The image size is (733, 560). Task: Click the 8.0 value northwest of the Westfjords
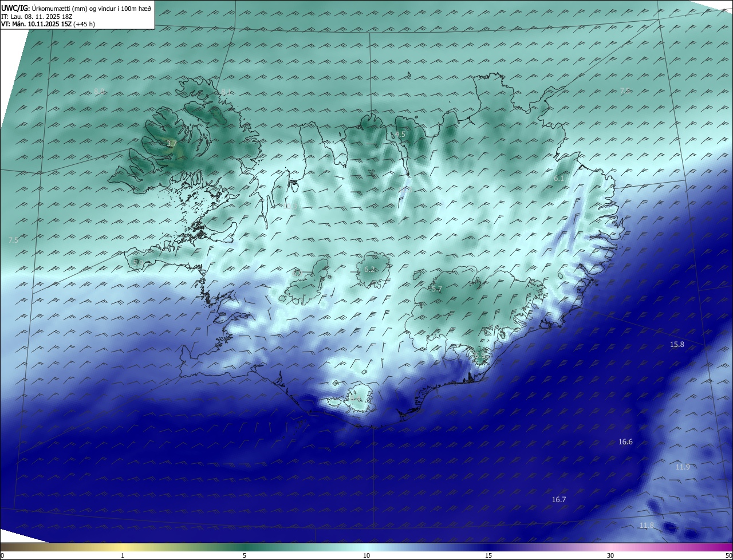100,92
